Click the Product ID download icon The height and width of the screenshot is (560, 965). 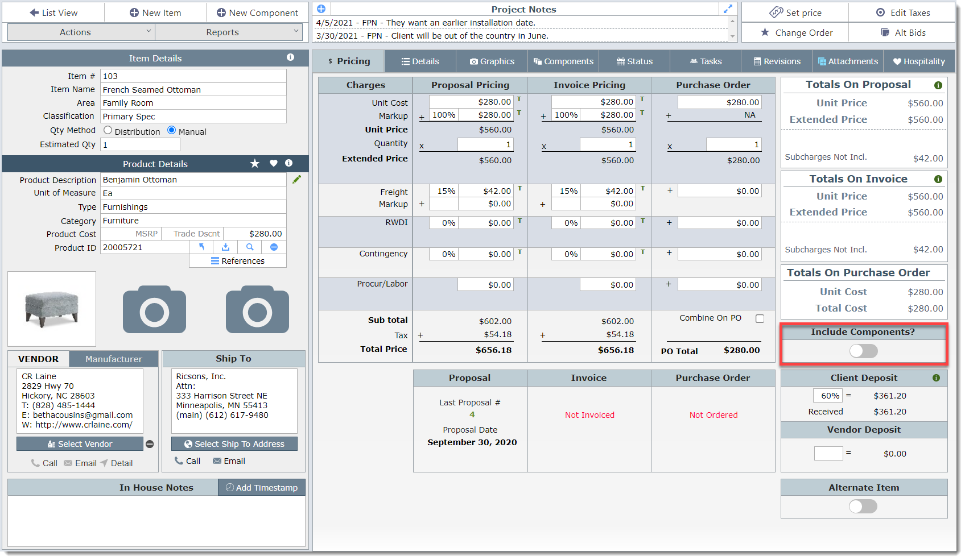(225, 247)
